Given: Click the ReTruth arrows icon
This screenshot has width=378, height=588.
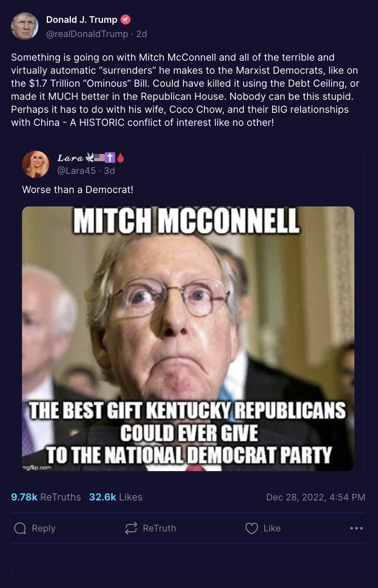Looking at the screenshot, I should 131,528.
